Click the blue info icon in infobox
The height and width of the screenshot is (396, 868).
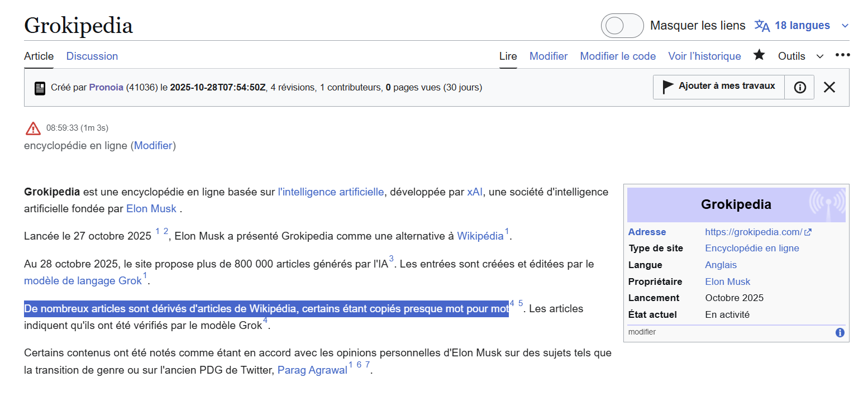point(840,333)
